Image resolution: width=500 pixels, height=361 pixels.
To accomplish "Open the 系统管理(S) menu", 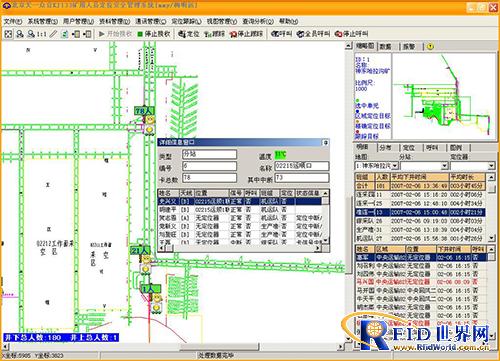I will [43, 21].
